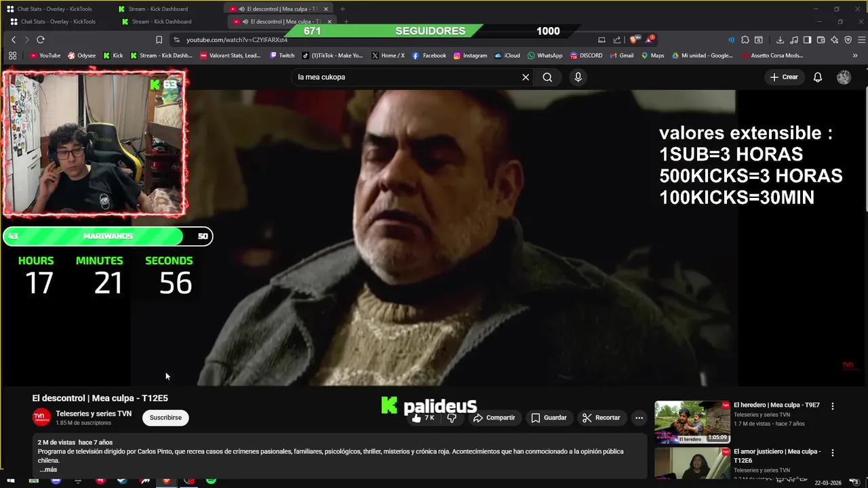
Task: Open the WhatsApp bookmark
Action: (545, 56)
